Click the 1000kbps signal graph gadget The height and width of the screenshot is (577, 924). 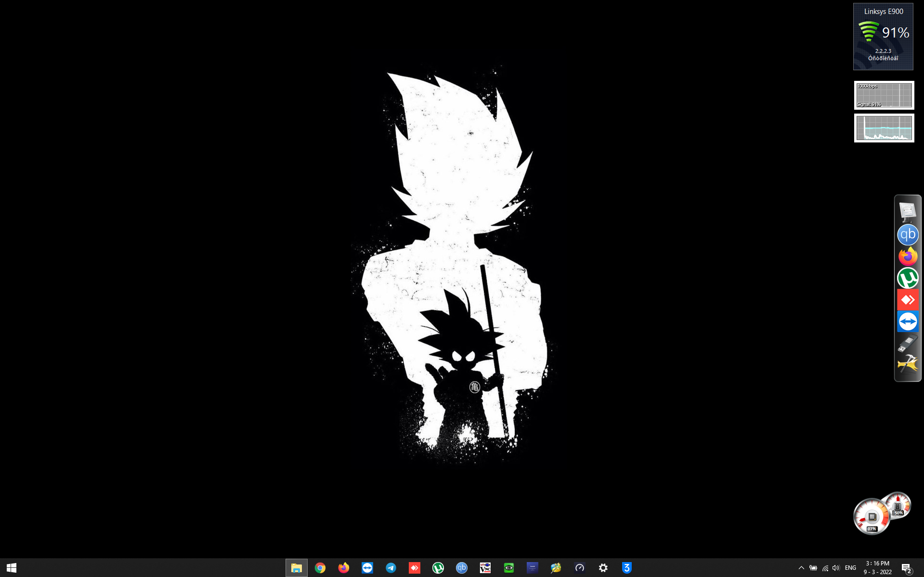(x=884, y=95)
